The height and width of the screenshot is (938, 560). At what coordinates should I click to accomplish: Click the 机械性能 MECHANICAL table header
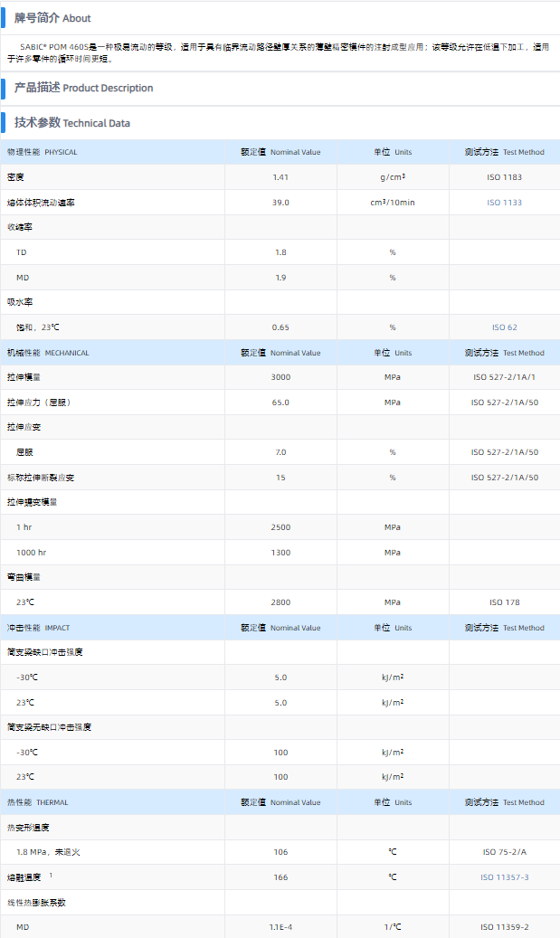pyautogui.click(x=48, y=353)
